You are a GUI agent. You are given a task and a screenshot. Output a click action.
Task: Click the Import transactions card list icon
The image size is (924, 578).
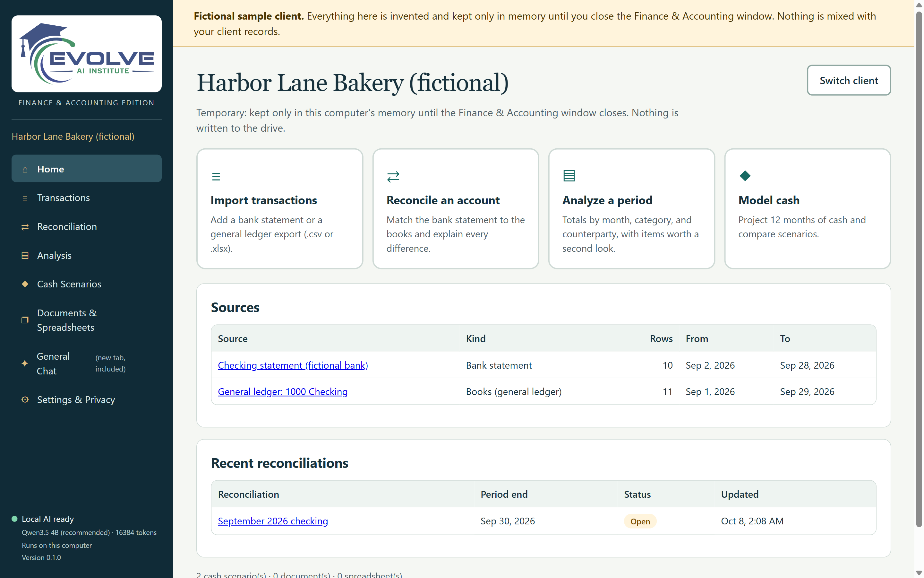coord(216,176)
